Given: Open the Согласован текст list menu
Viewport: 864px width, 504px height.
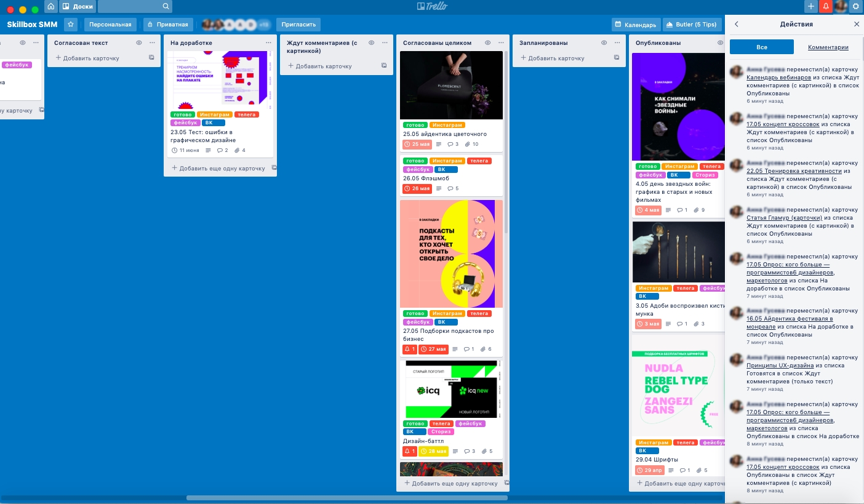Looking at the screenshot, I should pyautogui.click(x=152, y=42).
